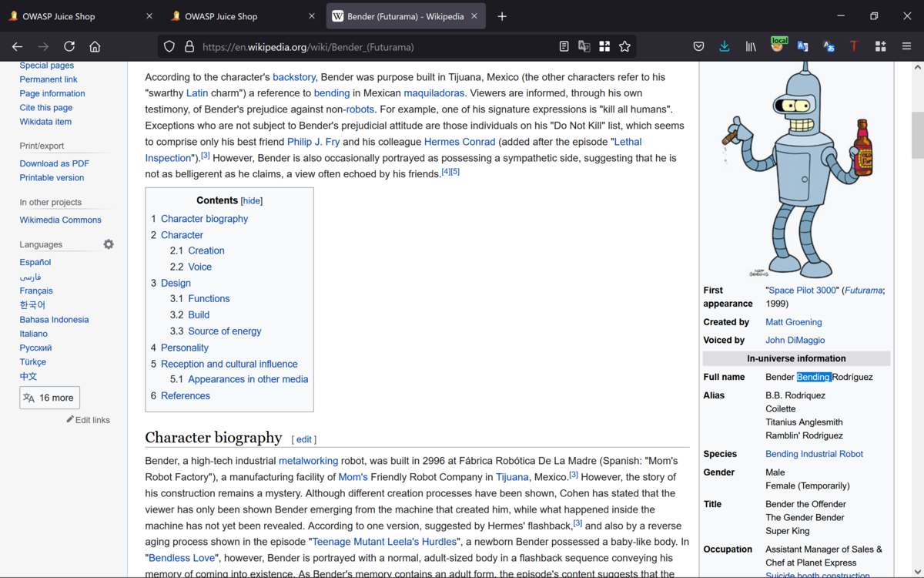Image resolution: width=924 pixels, height=578 pixels.
Task: Open the John DiMaggio link in infobox
Action: [795, 340]
